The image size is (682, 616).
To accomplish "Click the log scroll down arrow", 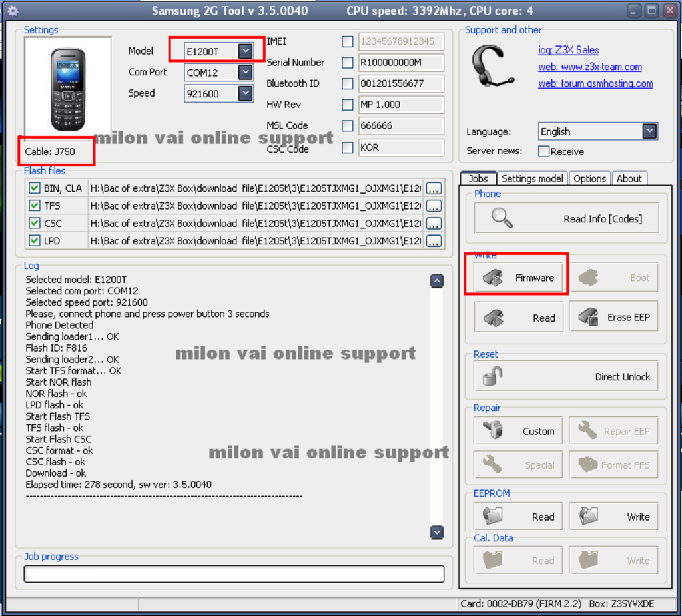I will 437,532.
